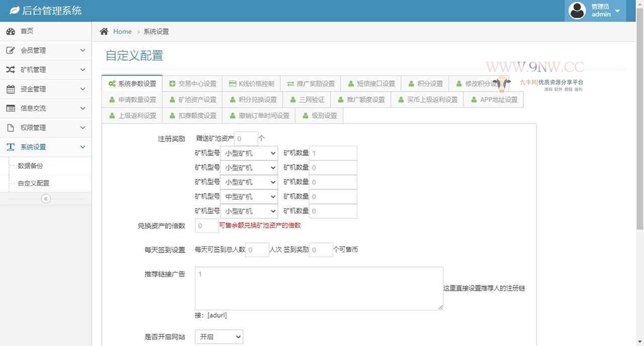
Task: Click the 赠送矿池资产 number input field
Action: point(246,138)
